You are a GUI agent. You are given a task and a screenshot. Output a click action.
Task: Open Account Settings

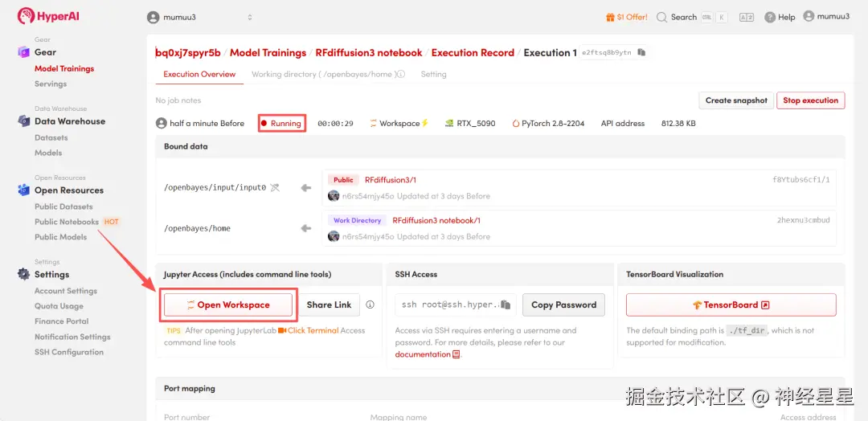click(66, 290)
